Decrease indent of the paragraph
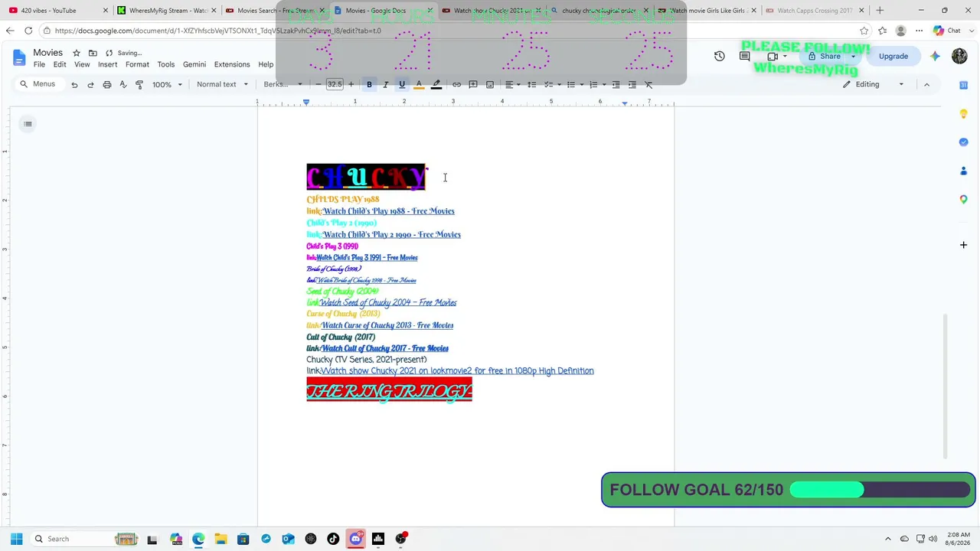 click(616, 84)
